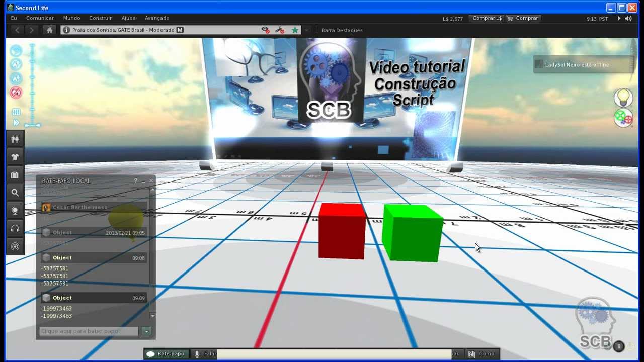Click the second round HUD icon
Viewport: 644px width, 362px height.
(16, 64)
